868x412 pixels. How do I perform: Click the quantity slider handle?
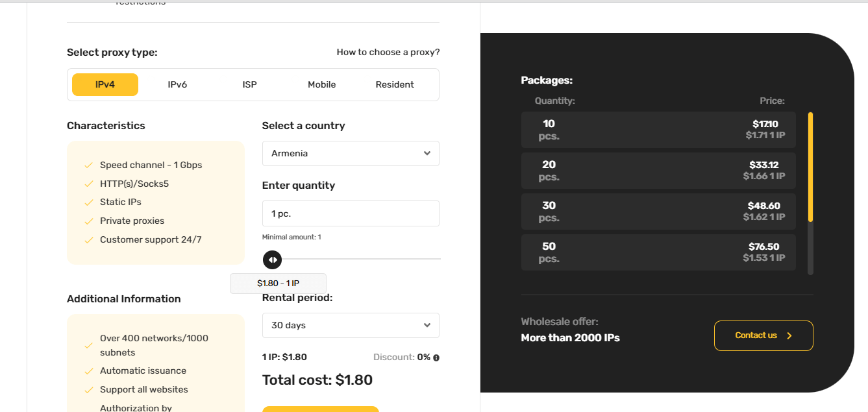pos(273,260)
